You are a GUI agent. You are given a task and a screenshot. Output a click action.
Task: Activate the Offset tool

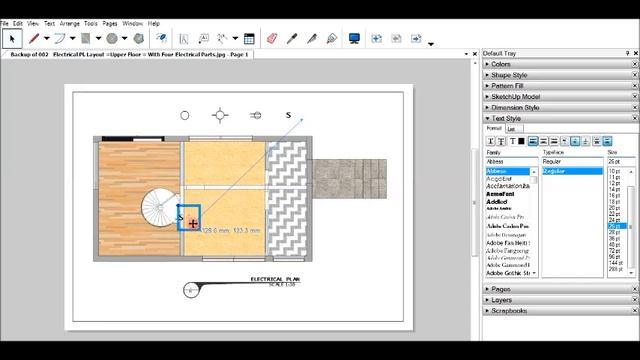point(162,39)
